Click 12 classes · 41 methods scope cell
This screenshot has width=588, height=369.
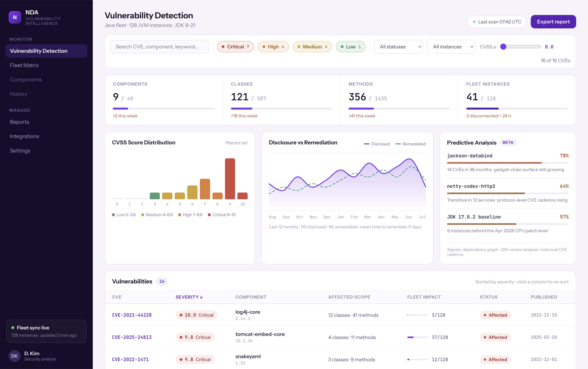(x=353, y=315)
